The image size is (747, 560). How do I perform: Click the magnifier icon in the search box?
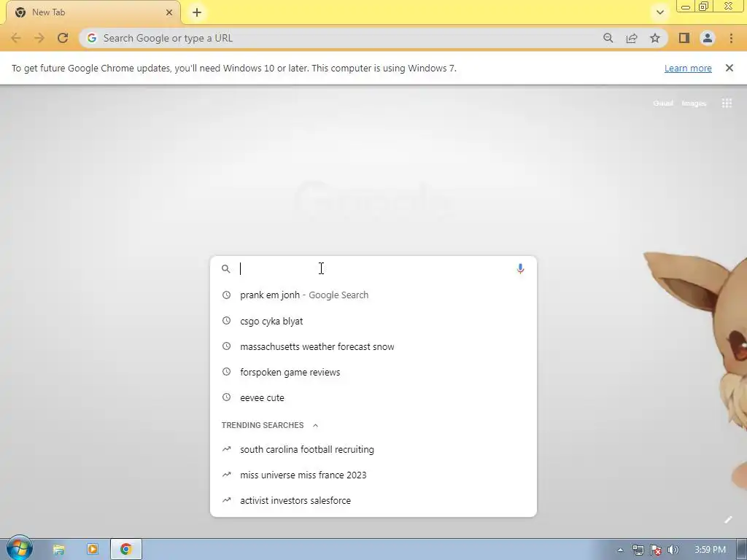click(x=226, y=269)
